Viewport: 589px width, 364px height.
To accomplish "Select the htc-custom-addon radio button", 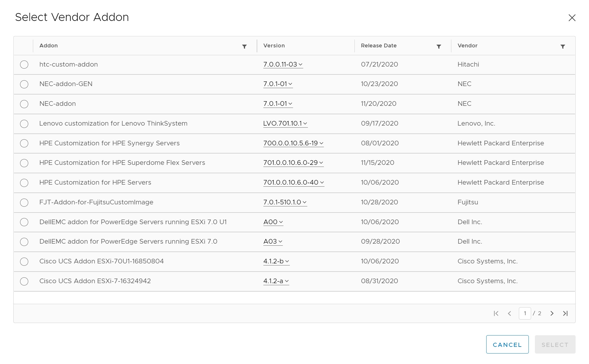I will pyautogui.click(x=24, y=65).
